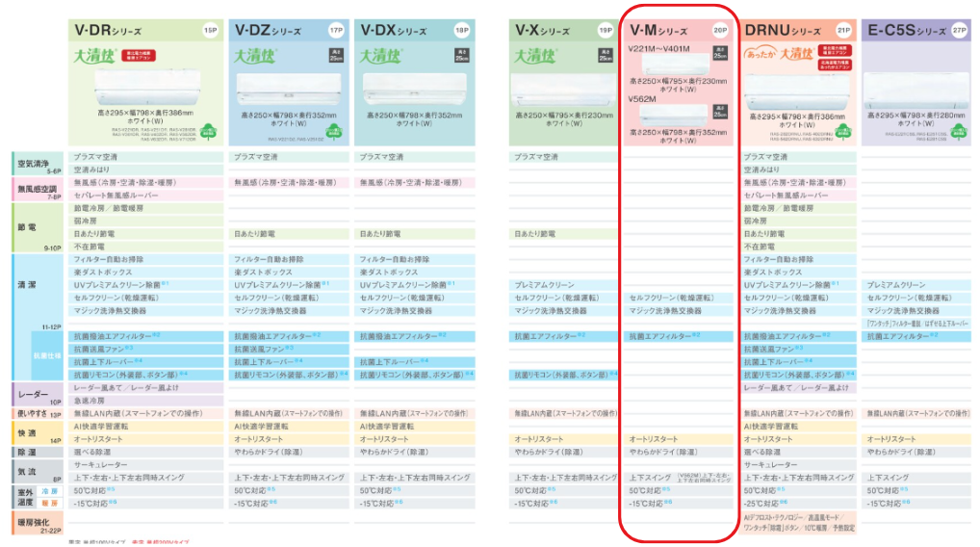
Task: Click the レーダー category label
Action: (38, 394)
